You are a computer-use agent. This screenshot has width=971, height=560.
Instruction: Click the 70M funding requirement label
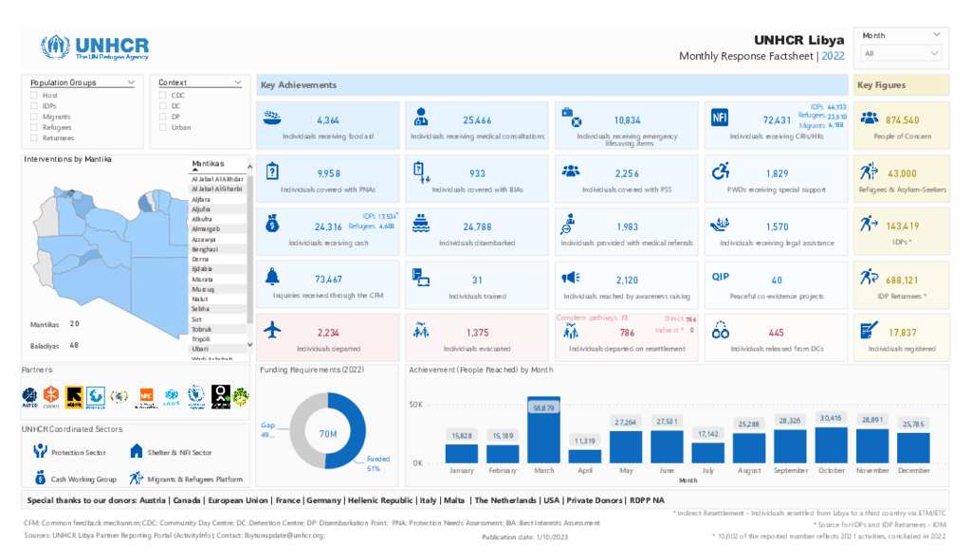(x=327, y=434)
